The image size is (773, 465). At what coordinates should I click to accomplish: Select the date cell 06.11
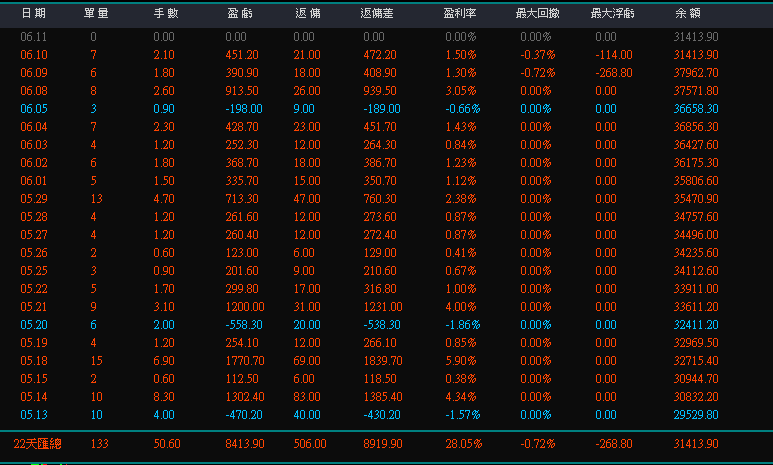tap(34, 37)
